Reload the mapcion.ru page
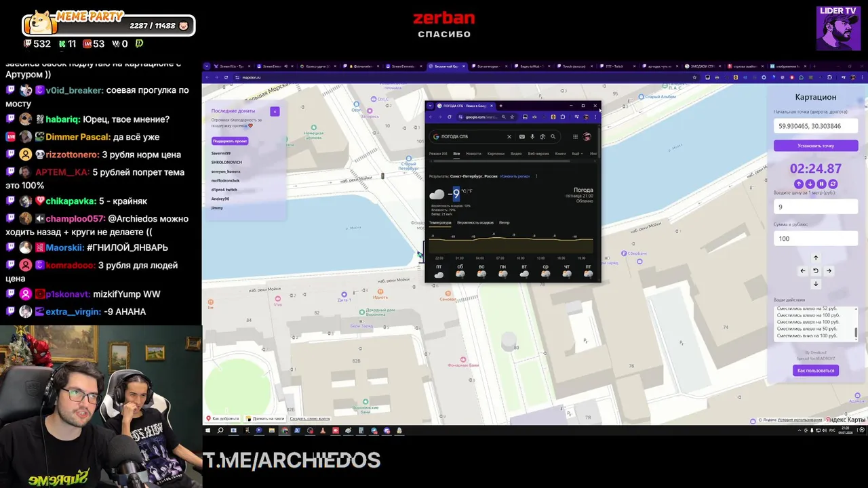This screenshot has height=488, width=868. [226, 77]
